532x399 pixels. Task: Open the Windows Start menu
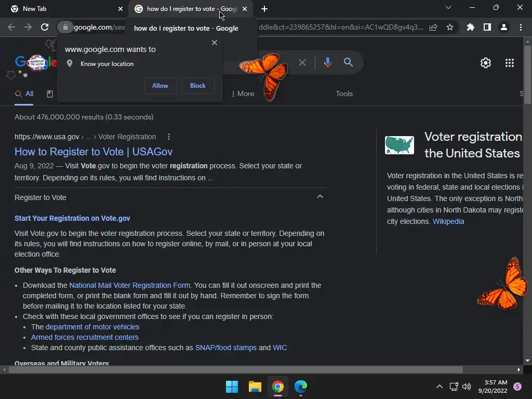(232, 387)
